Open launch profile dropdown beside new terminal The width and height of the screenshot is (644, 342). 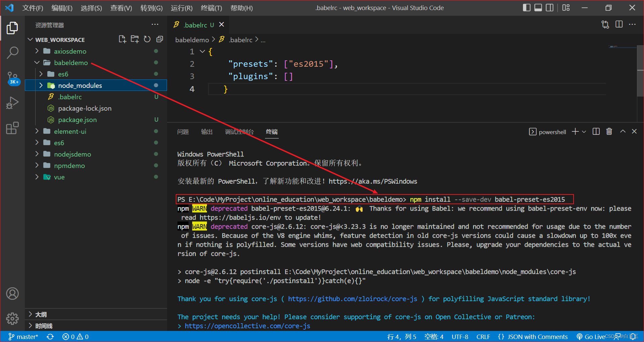(584, 132)
